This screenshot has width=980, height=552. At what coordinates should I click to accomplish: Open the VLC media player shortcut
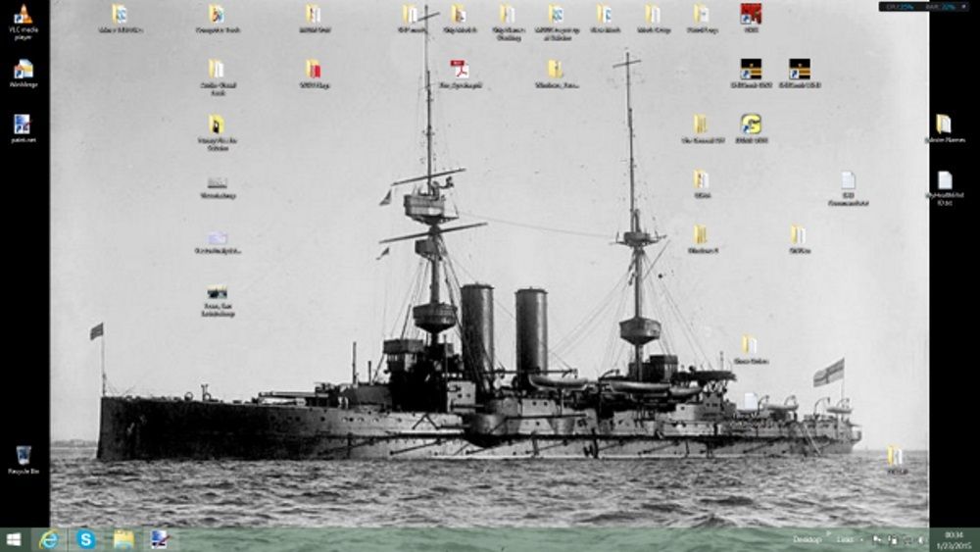pos(24,22)
